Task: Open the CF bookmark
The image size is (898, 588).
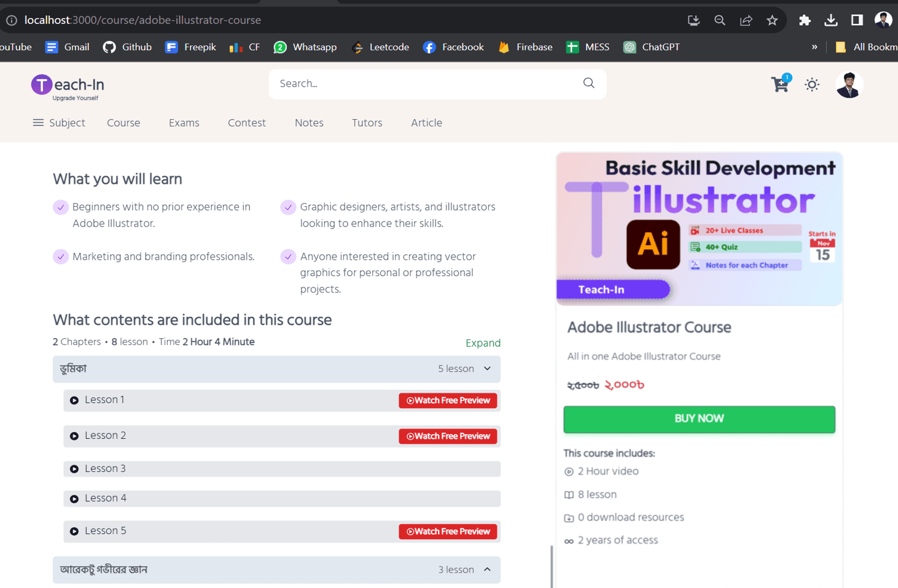Action: (244, 47)
